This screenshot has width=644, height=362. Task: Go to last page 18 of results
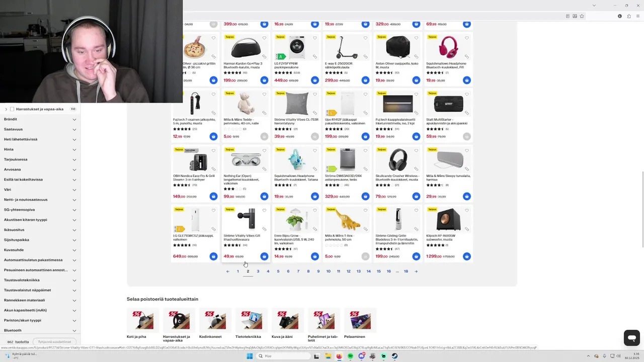406,271
